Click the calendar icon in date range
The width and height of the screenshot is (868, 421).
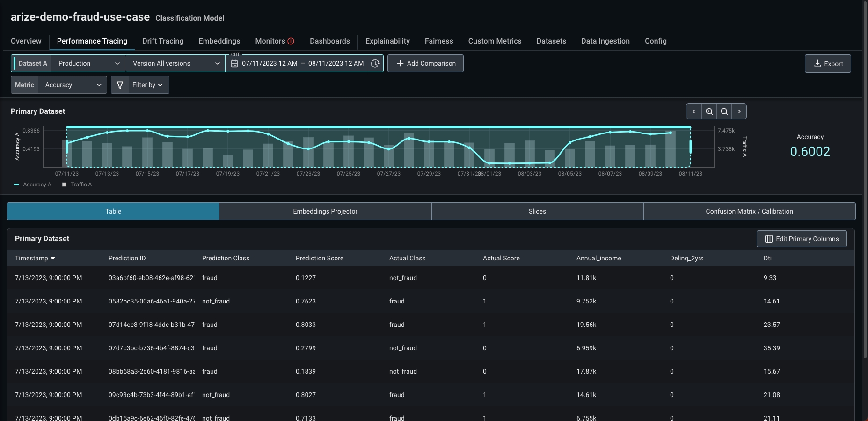234,63
